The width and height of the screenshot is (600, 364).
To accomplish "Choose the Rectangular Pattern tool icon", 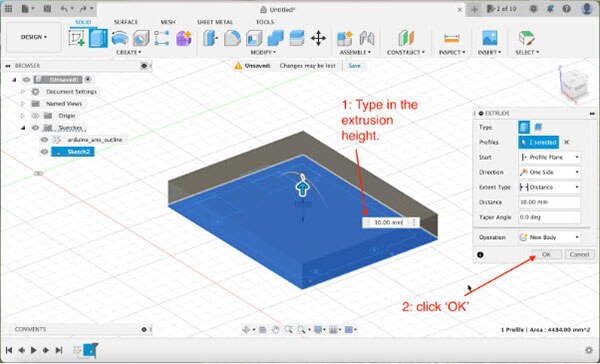I will 162,38.
